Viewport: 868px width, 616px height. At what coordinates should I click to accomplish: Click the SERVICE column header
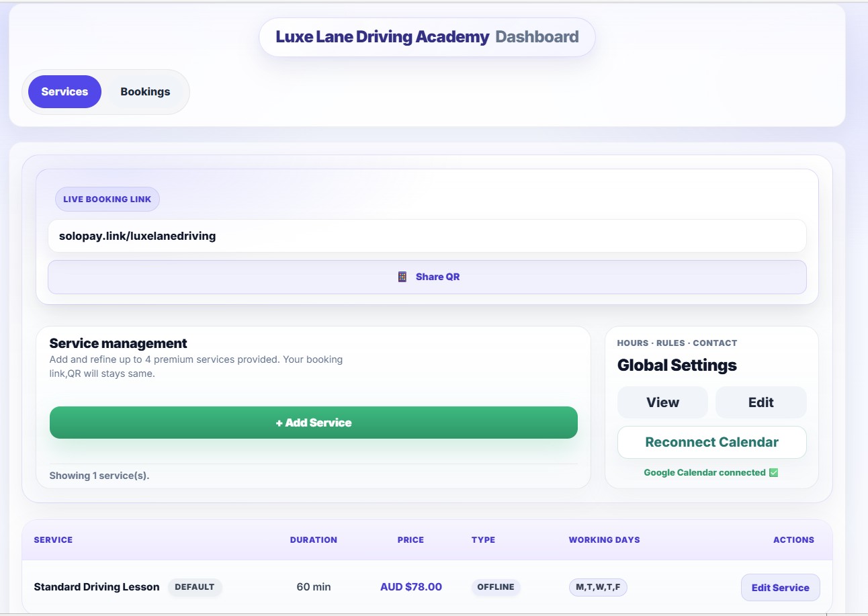pyautogui.click(x=52, y=539)
